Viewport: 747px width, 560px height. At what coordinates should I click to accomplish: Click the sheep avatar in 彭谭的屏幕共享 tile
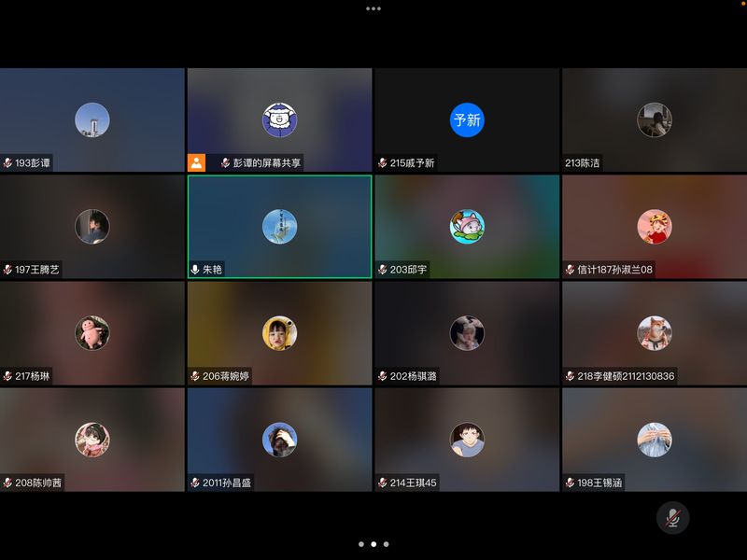[x=279, y=119]
